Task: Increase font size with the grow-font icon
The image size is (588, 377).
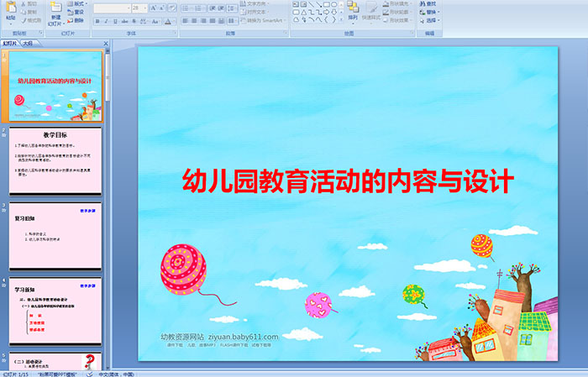Action: pos(153,8)
